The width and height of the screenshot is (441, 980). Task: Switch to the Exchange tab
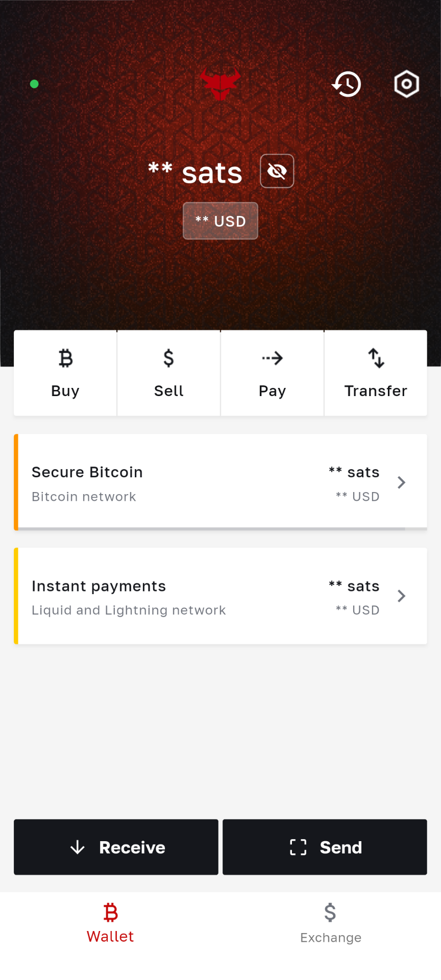[x=331, y=923]
